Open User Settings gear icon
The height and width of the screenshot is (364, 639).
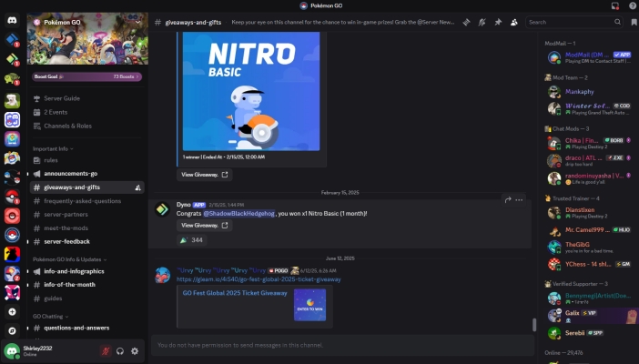tap(135, 351)
